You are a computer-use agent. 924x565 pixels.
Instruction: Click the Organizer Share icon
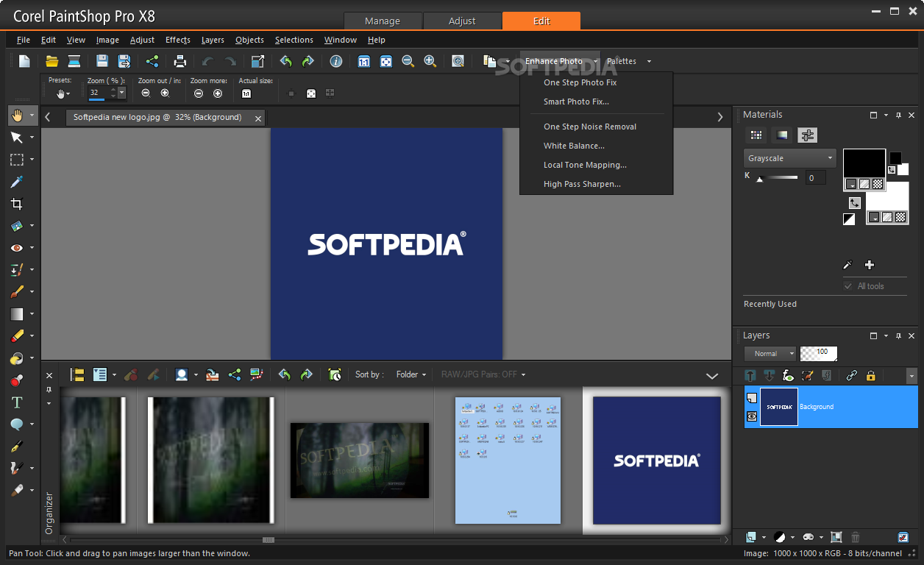[235, 374]
